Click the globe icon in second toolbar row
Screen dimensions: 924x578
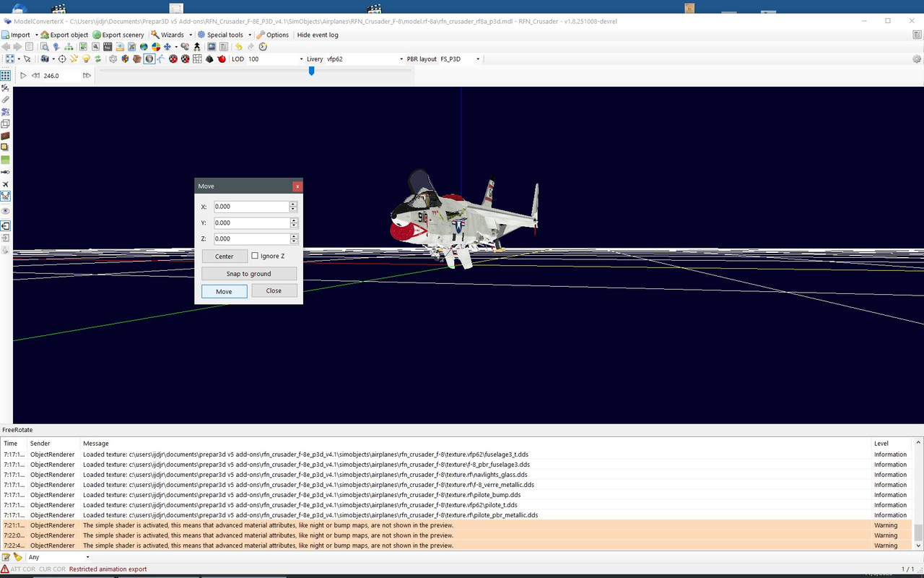(x=144, y=47)
